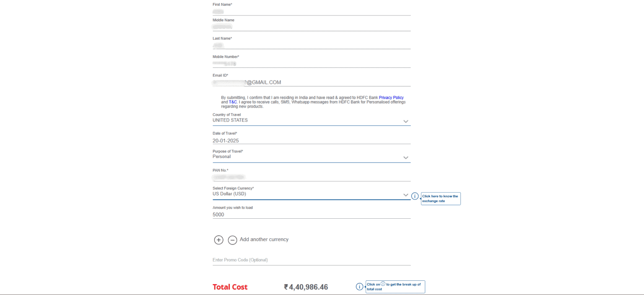Image resolution: width=644 pixels, height=295 pixels.
Task: Click the info icon beside Select Foreign Currency
Action: coord(415,195)
